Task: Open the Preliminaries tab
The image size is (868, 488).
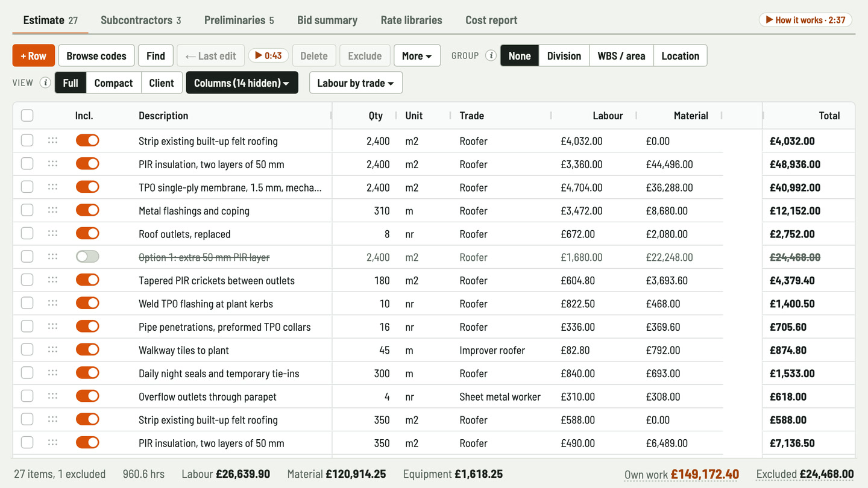Action: click(239, 20)
